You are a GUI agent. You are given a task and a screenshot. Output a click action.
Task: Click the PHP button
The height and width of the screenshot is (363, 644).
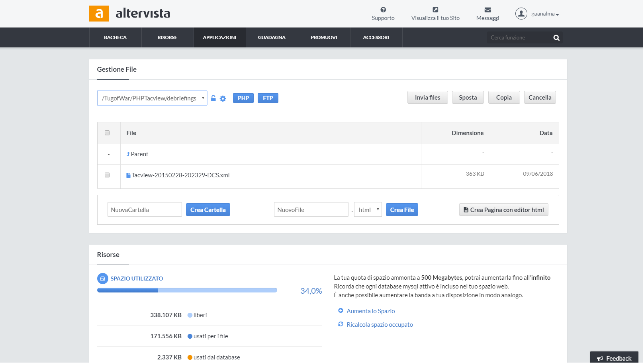[x=243, y=98]
